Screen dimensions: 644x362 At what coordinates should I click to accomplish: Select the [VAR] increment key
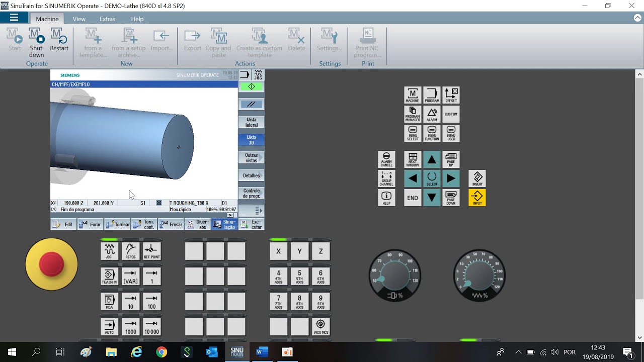click(x=130, y=276)
